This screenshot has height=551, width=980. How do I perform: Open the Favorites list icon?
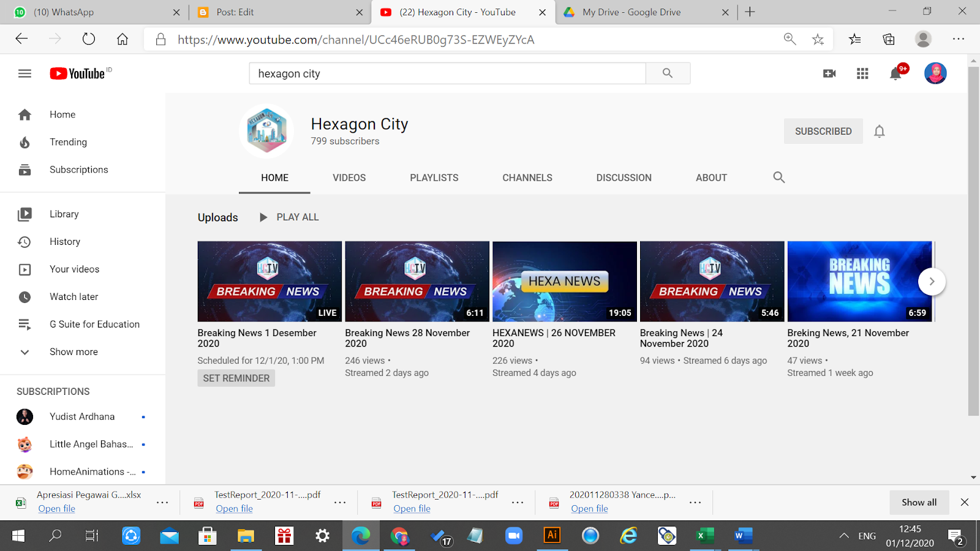[854, 39]
